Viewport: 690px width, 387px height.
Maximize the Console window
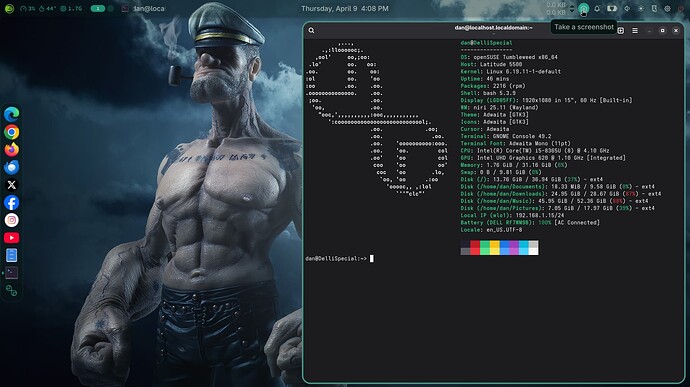pos(662,30)
